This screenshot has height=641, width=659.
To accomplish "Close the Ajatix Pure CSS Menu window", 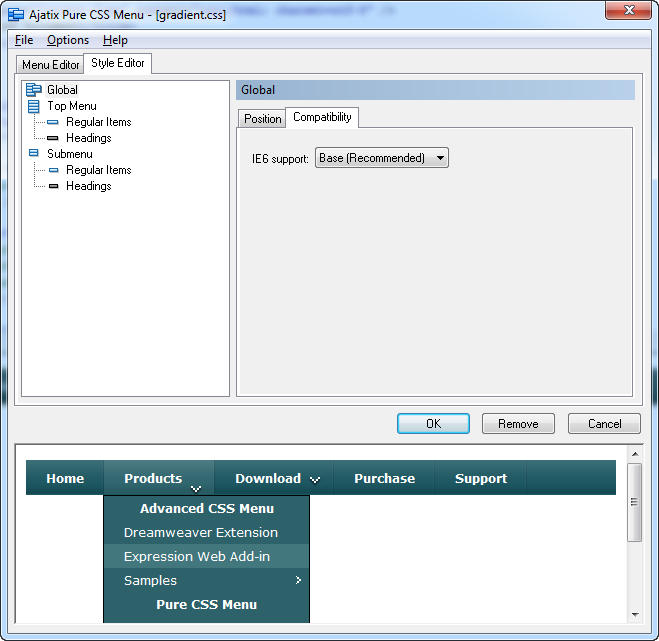I will tap(628, 10).
